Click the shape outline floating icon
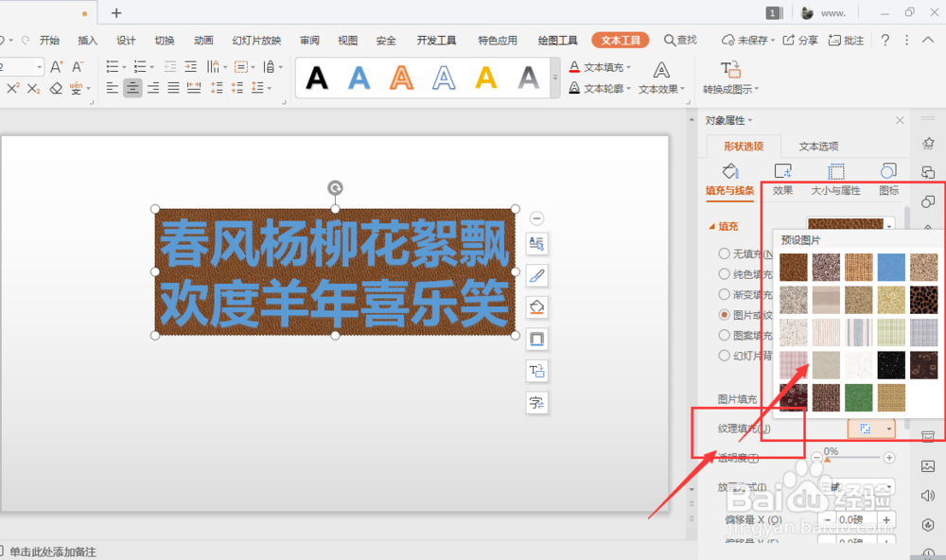 [x=537, y=340]
